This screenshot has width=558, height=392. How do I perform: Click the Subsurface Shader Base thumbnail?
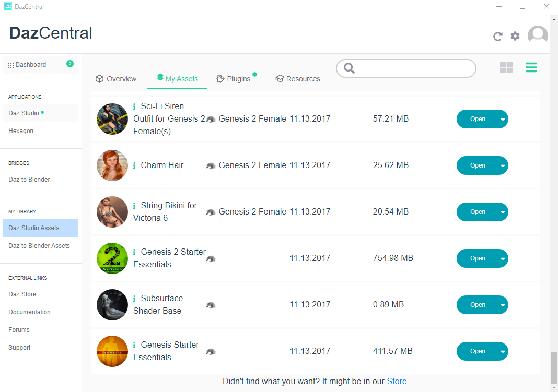tap(112, 305)
